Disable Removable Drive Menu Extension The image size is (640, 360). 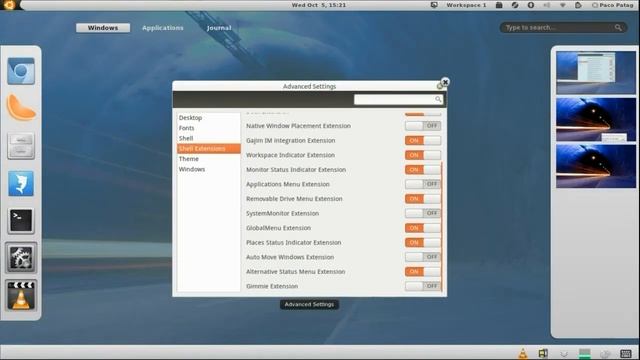[x=423, y=199]
